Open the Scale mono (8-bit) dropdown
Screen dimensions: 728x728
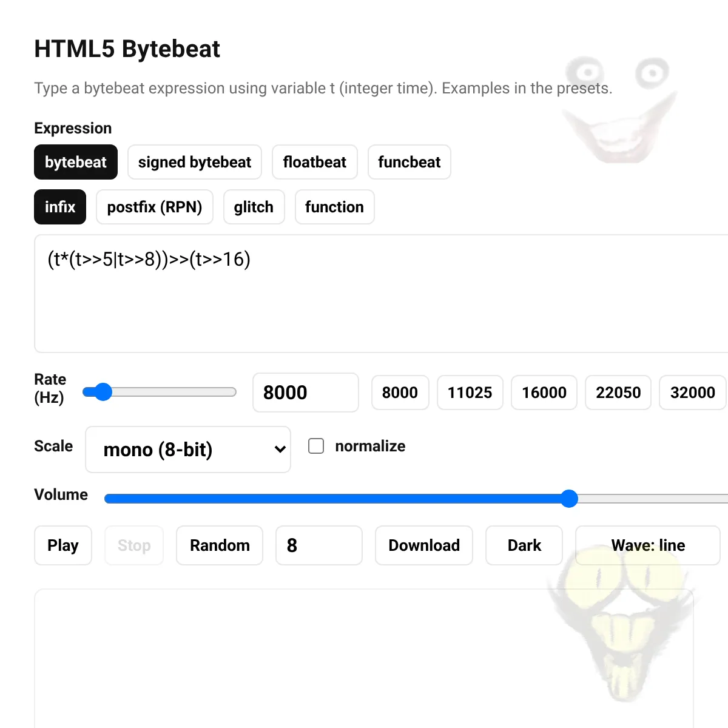click(x=188, y=450)
